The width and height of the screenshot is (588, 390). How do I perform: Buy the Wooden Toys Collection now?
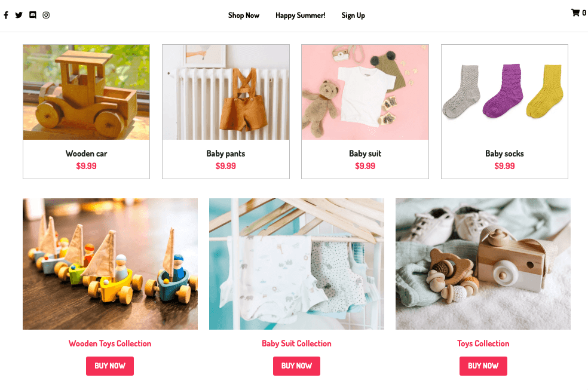click(110, 366)
